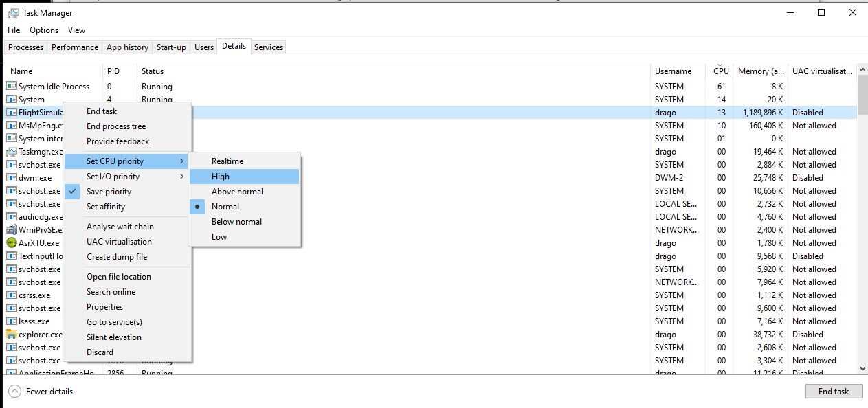Screen dimensions: 868x408
Task: Choose Create dump file
Action: coord(128,257)
